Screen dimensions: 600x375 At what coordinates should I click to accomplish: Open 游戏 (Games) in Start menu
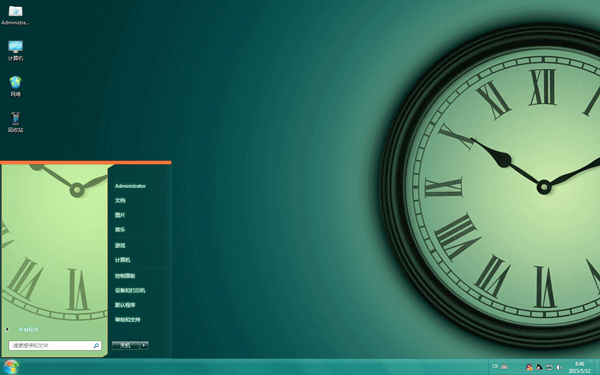point(120,245)
